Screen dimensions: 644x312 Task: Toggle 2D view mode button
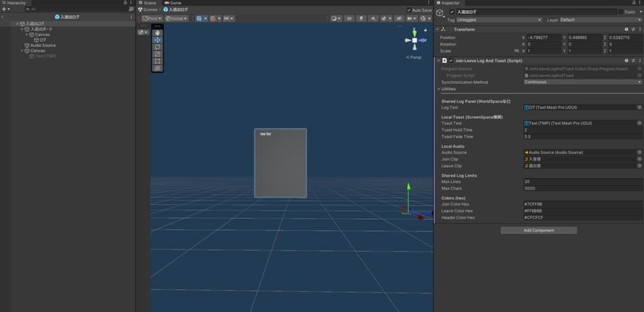click(x=348, y=18)
